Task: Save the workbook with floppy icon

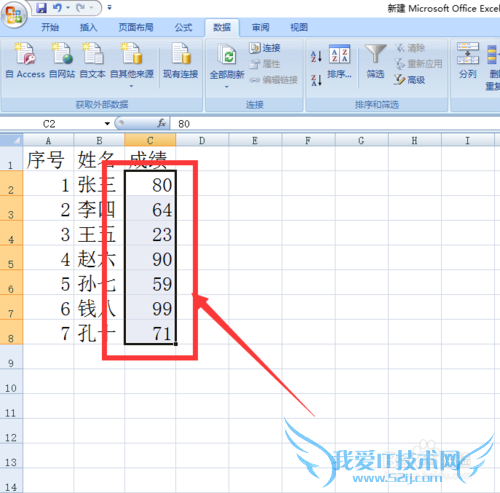Action: pyautogui.click(x=41, y=8)
